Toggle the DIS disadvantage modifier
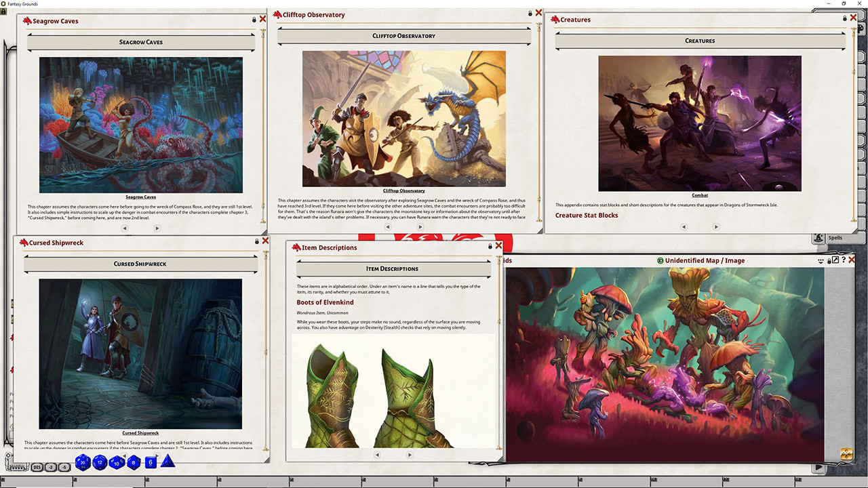Viewport: 868px width, 488px height. click(x=37, y=467)
